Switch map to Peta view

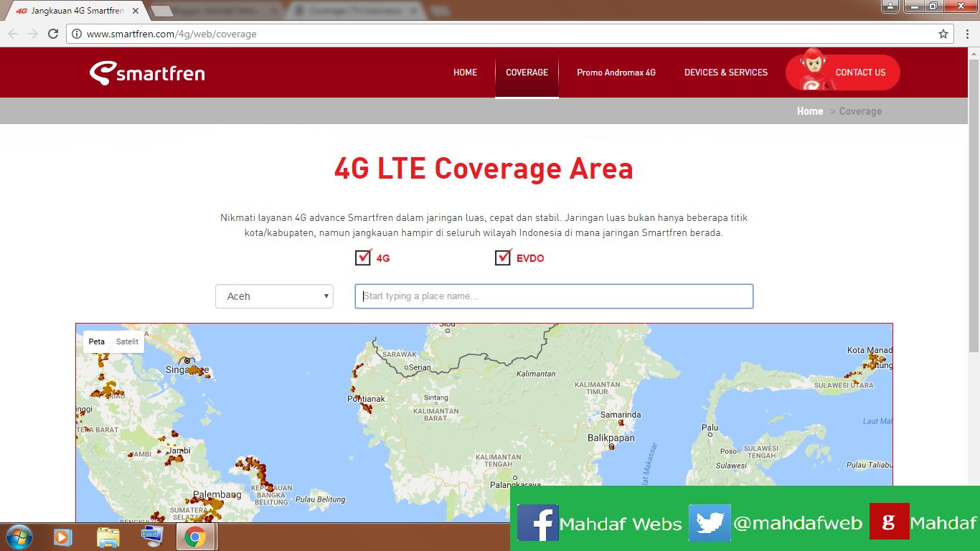[x=97, y=342]
